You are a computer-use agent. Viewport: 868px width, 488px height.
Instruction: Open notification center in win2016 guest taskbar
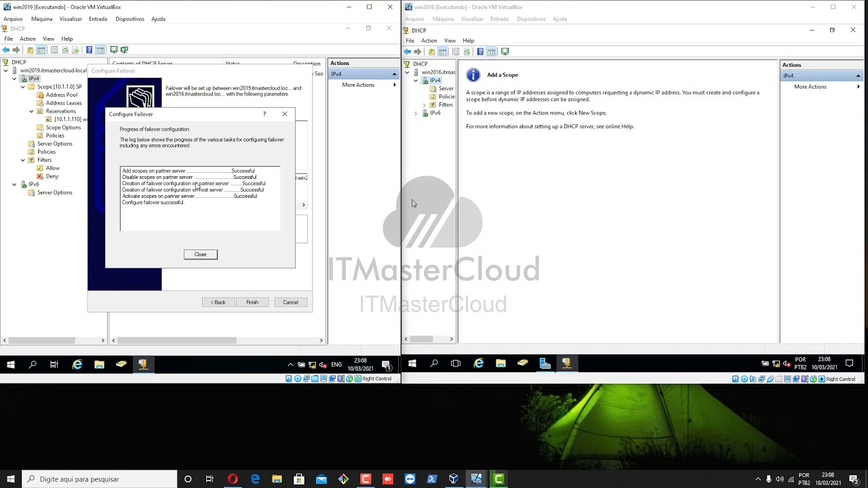point(849,363)
